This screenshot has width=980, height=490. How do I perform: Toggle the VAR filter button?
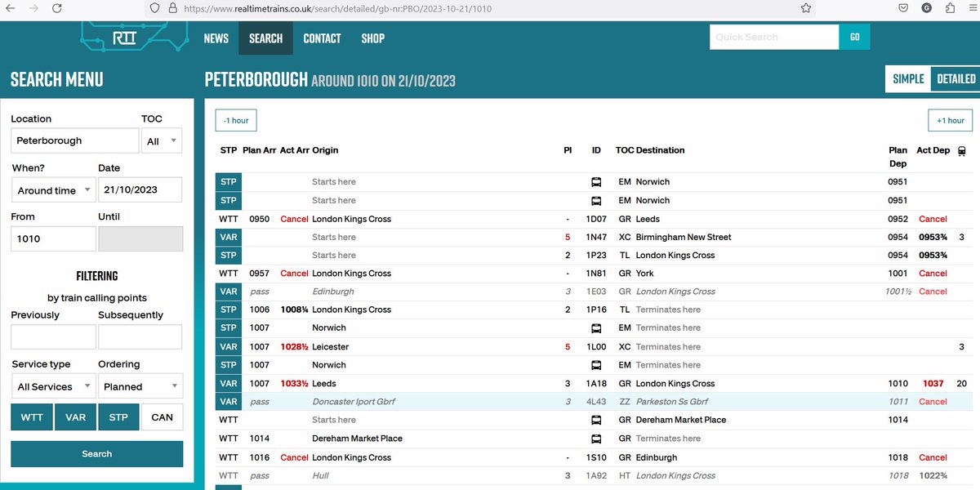coord(75,417)
